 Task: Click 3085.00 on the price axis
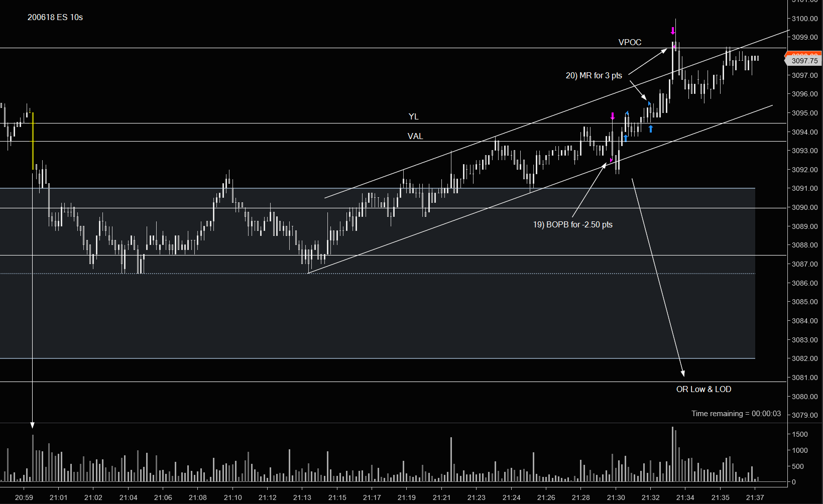[x=805, y=302]
